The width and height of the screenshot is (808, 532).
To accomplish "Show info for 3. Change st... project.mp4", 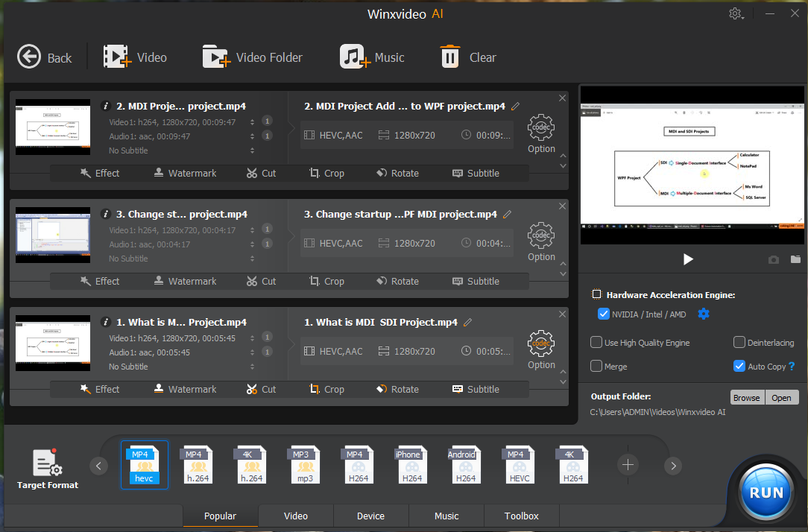I will pos(106,215).
